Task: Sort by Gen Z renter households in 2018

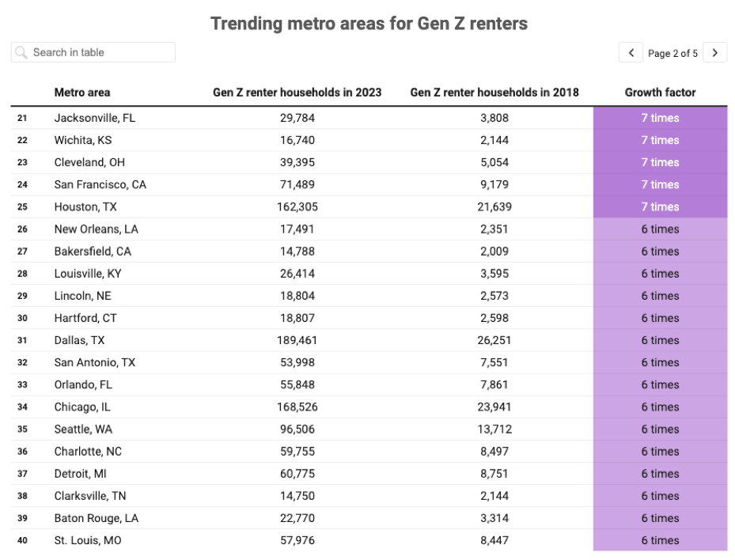Action: coord(494,93)
